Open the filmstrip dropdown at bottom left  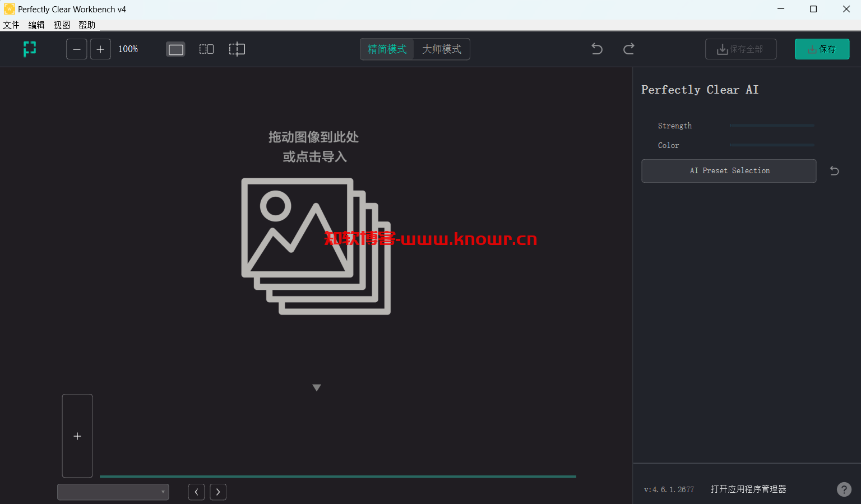coord(113,492)
